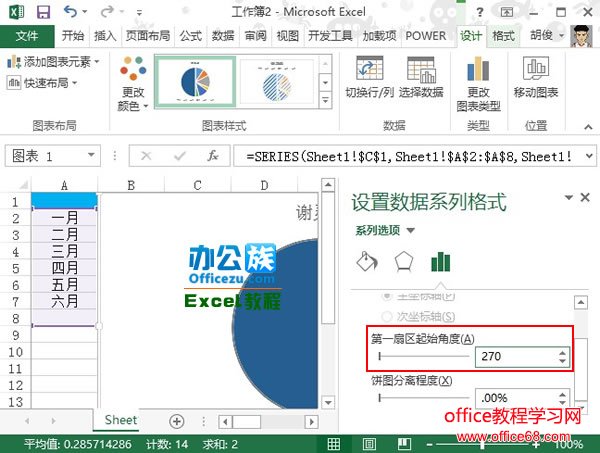The image size is (600, 453).
Task: Switch to the 开始 tab
Action: pos(73,36)
